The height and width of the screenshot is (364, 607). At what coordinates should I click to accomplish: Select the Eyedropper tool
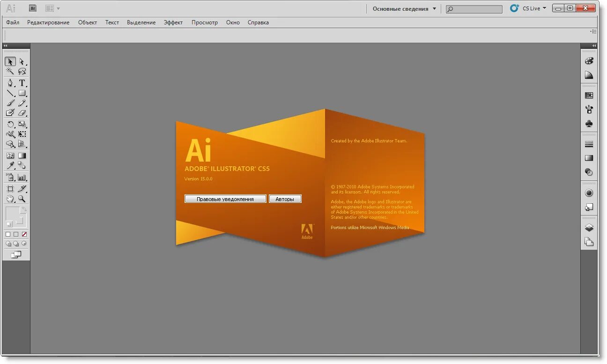coord(10,165)
